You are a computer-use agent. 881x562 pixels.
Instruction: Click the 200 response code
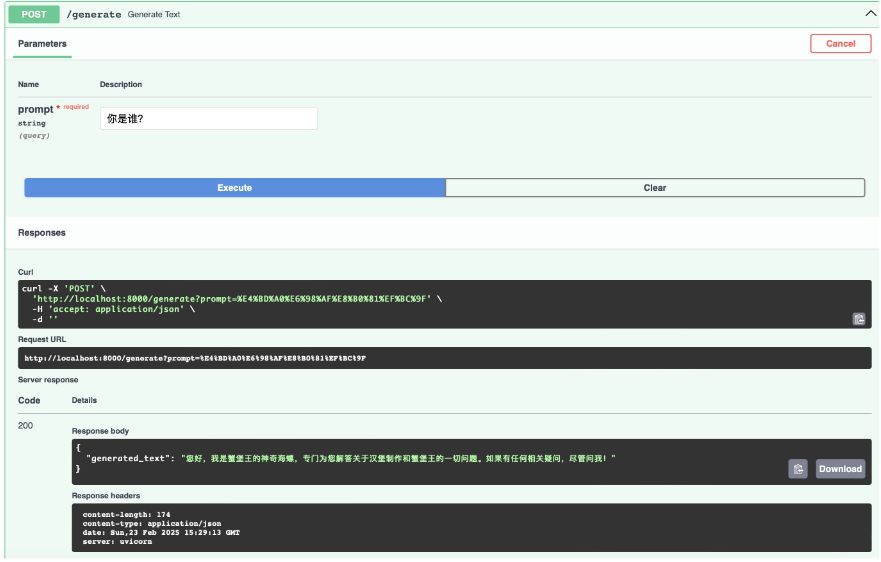pyautogui.click(x=27, y=426)
